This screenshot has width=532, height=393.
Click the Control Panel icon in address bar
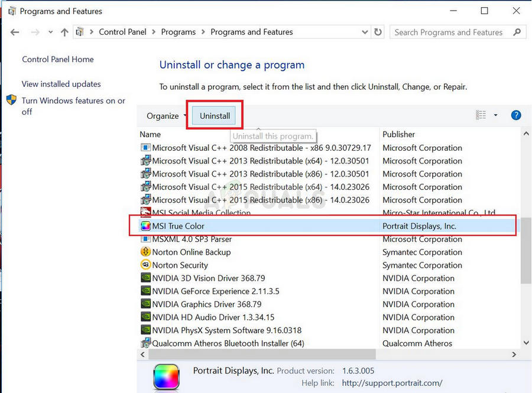80,32
